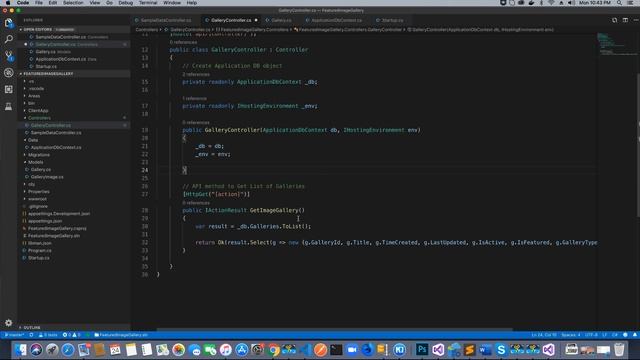Click the C# language mode indicator
Screen dimensions: 640x360
coord(615,335)
